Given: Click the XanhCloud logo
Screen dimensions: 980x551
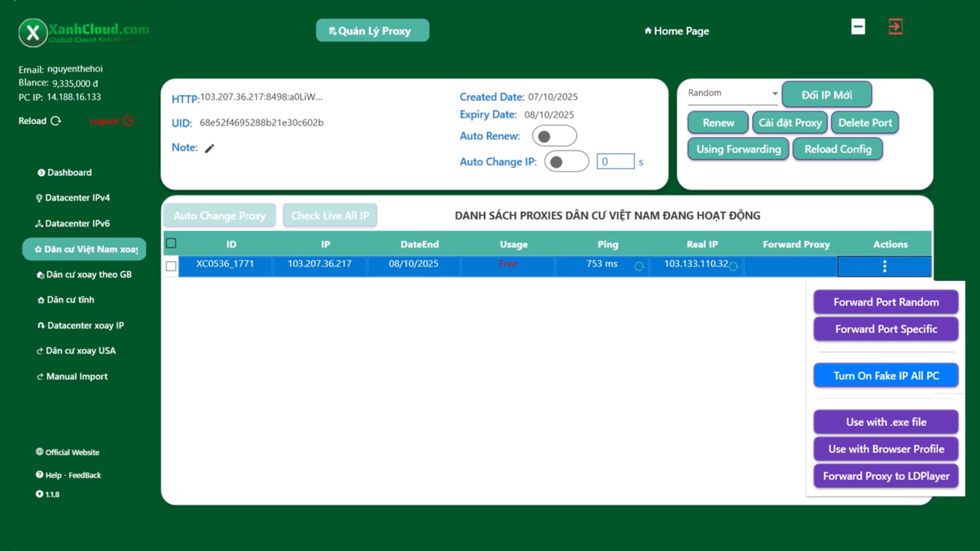Looking at the screenshot, I should 33,33.
